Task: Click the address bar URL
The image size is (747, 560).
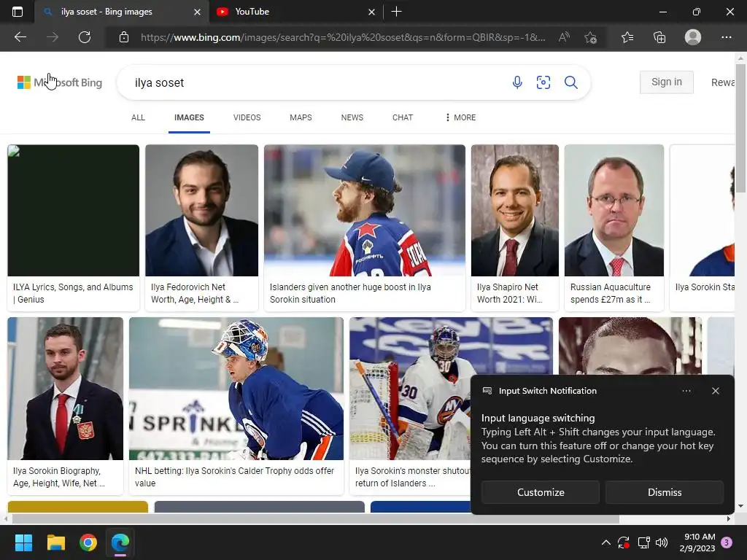Action: [x=343, y=37]
